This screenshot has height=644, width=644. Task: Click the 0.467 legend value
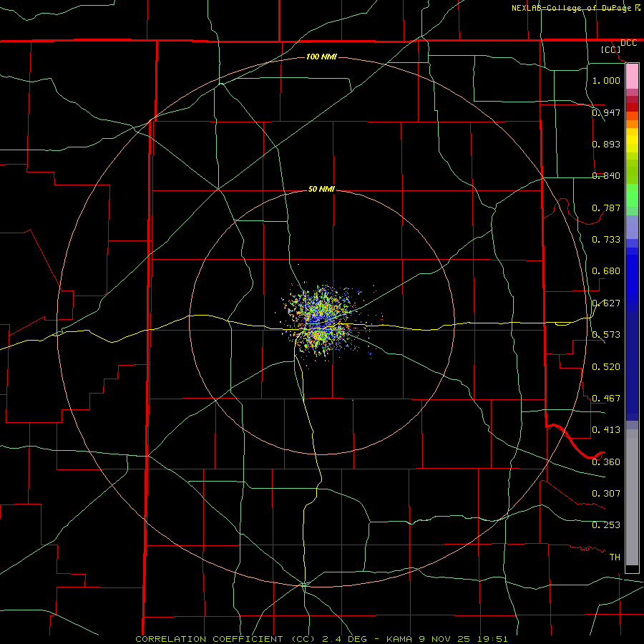(x=606, y=398)
